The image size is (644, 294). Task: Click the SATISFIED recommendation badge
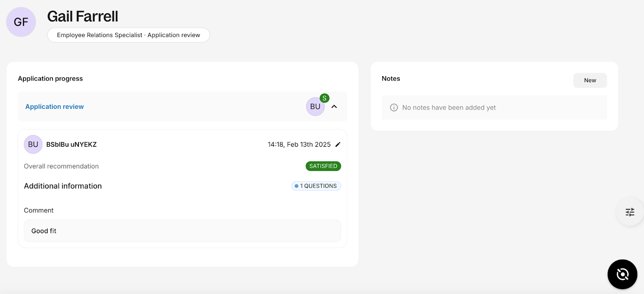tap(323, 166)
